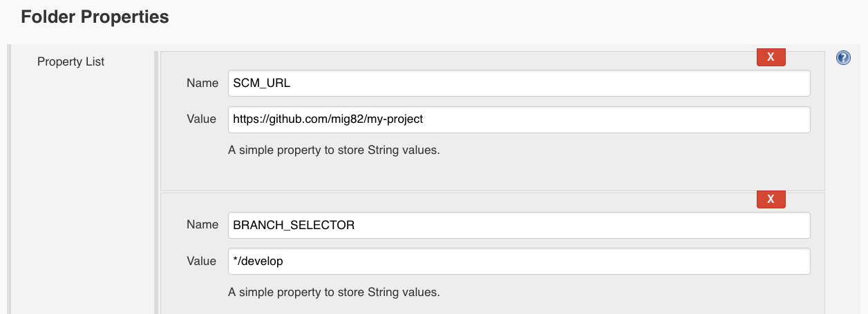Screen dimensions: 868x314
Task: Focus the SCM_URL name field
Action: tap(518, 83)
